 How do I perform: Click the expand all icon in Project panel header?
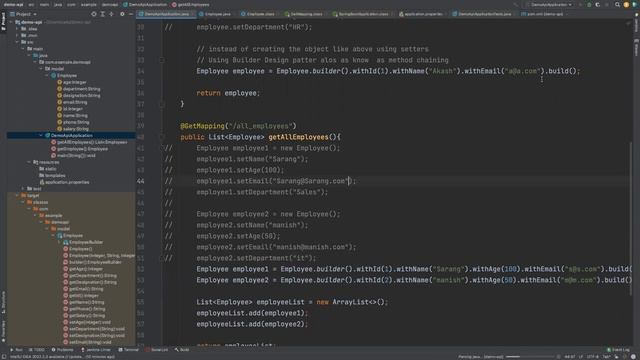point(102,14)
